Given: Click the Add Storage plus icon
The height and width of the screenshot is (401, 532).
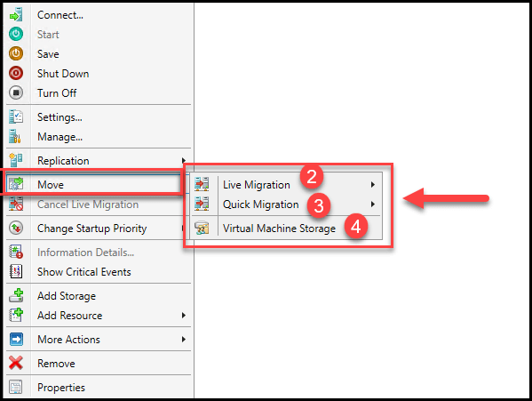Looking at the screenshot, I should [x=16, y=295].
